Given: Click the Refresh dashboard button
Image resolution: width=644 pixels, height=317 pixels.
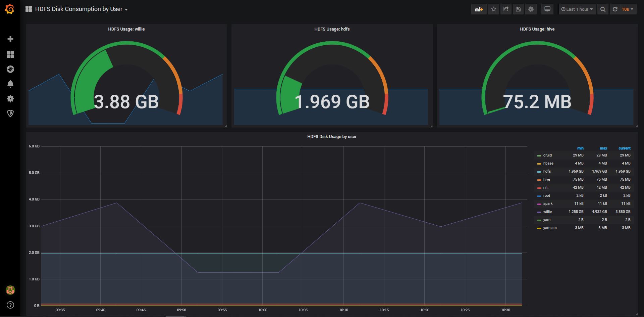Looking at the screenshot, I should point(614,9).
